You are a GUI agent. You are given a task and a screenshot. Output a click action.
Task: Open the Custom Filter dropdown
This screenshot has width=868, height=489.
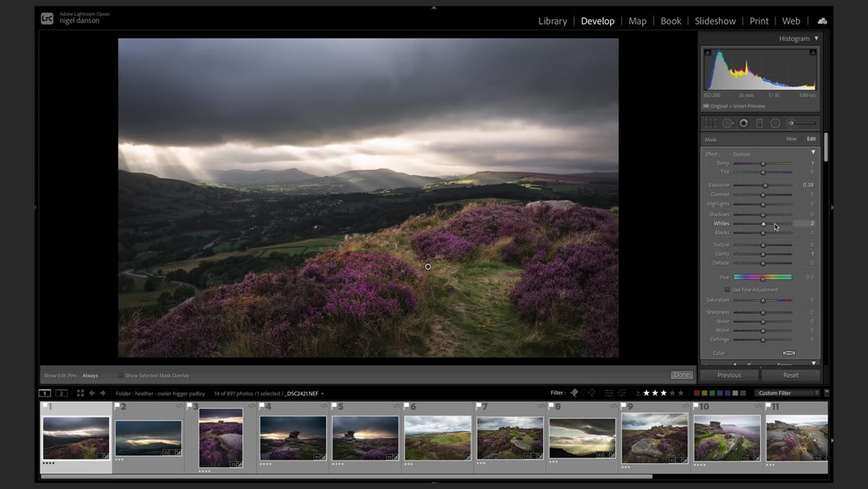click(x=788, y=394)
